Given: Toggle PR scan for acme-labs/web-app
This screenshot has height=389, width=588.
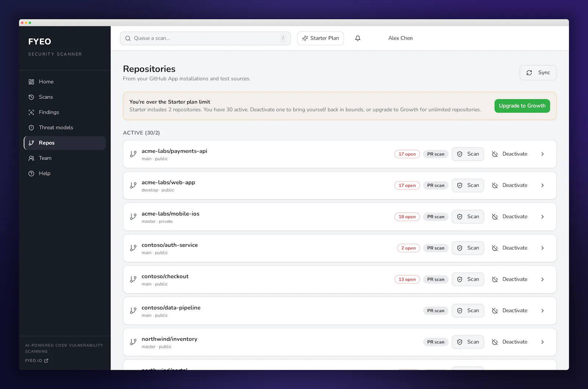Looking at the screenshot, I should [x=436, y=185].
